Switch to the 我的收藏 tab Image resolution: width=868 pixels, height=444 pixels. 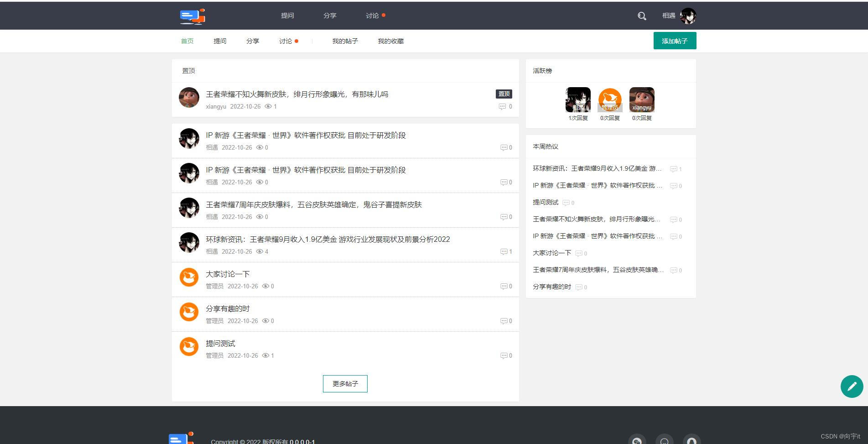click(x=390, y=41)
